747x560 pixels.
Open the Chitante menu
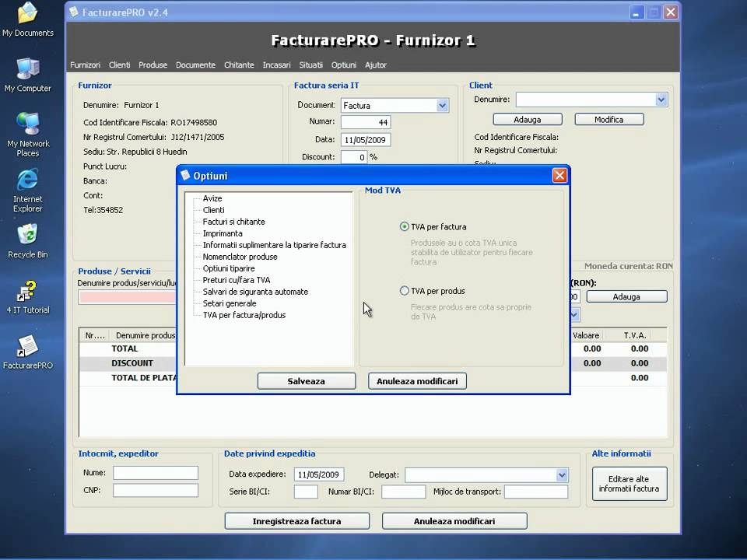(239, 65)
